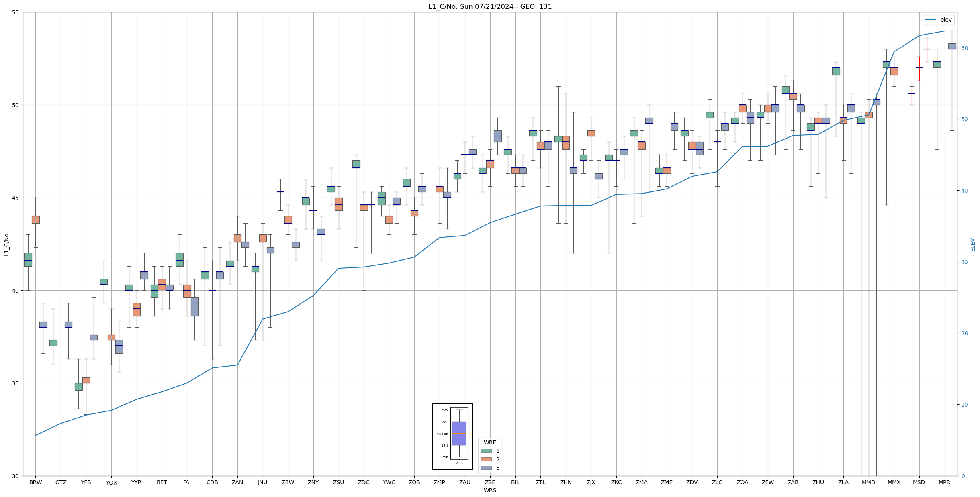The height and width of the screenshot is (497, 980).
Task: Click the ZKC x-axis label
Action: (616, 482)
